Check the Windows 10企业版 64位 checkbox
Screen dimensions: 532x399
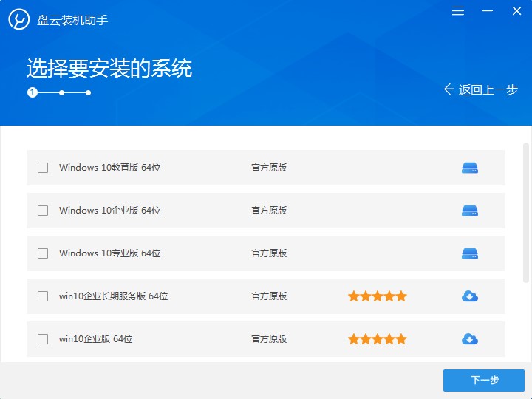(x=43, y=211)
